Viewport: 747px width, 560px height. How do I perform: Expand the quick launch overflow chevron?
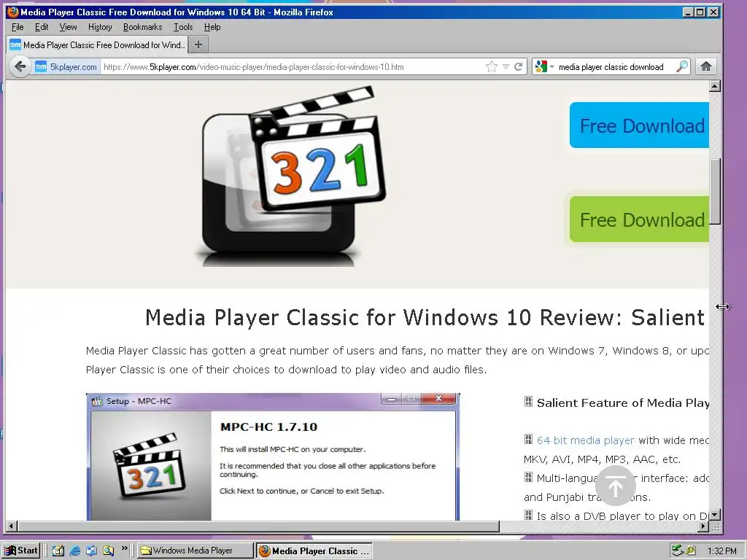[x=125, y=548]
